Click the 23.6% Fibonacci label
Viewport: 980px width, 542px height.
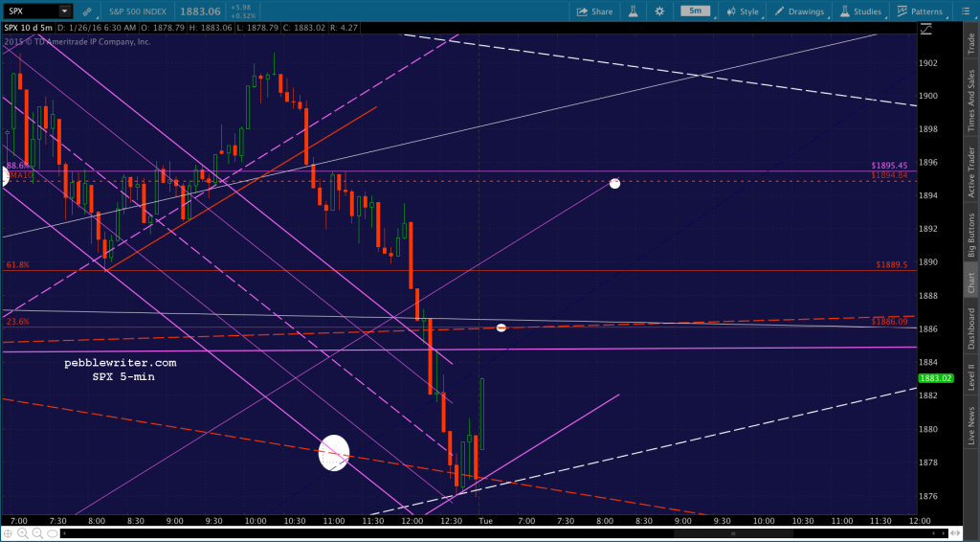[x=17, y=322]
